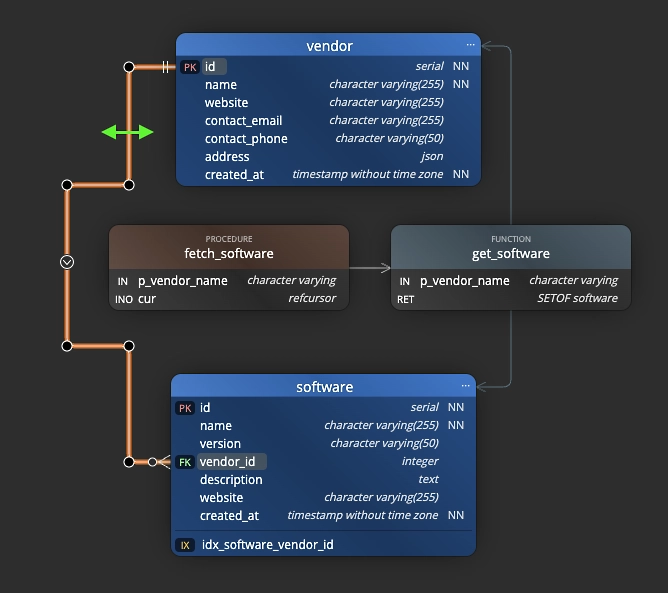Select the name column in software table
The width and height of the screenshot is (668, 593).
pyautogui.click(x=323, y=426)
